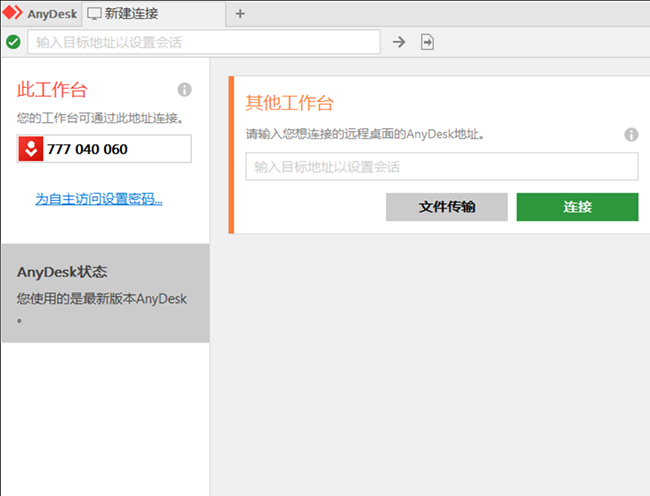
Task: Click the red AnyDesk icon beside the ID
Action: (31, 149)
